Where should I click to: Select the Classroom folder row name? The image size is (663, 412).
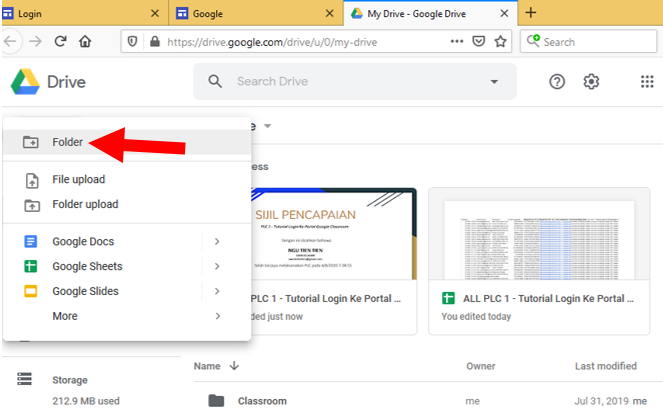[262, 401]
